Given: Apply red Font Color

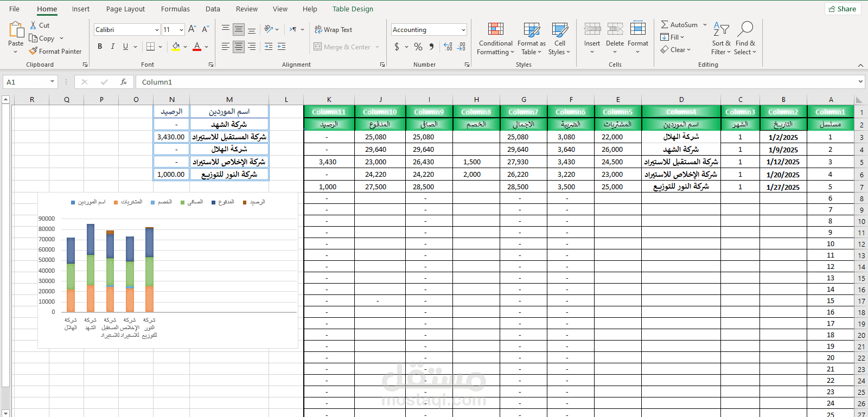Looking at the screenshot, I should [x=197, y=47].
